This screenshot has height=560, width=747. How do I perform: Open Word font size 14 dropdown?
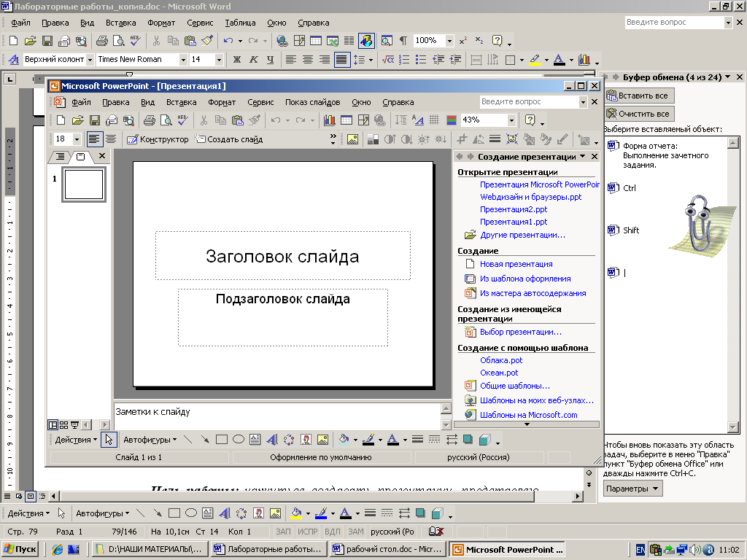tap(219, 60)
